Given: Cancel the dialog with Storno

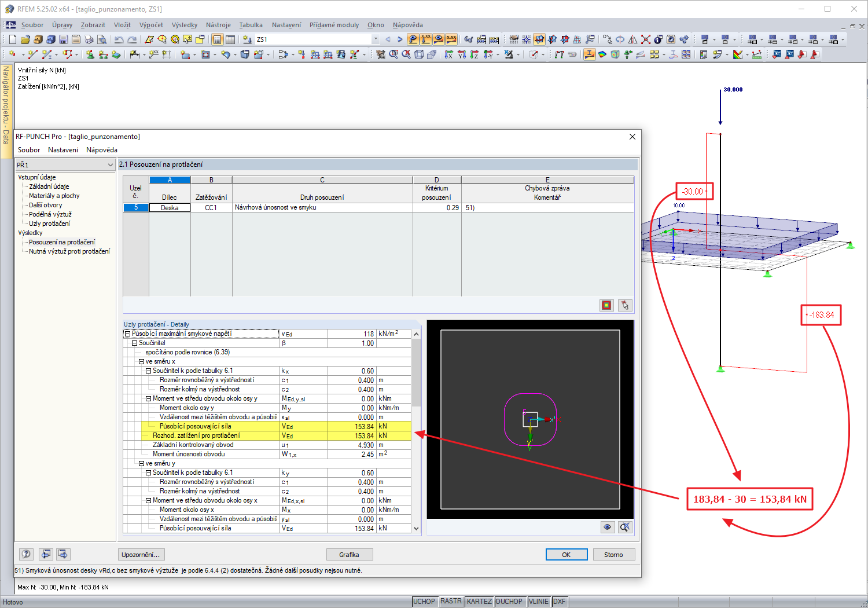Looking at the screenshot, I should point(614,555).
